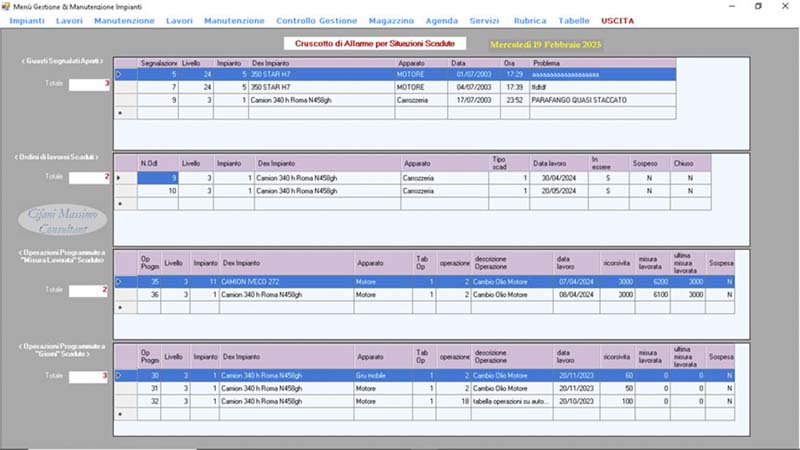
Task: Click the row selector arrow for work order 9
Action: tap(120, 178)
